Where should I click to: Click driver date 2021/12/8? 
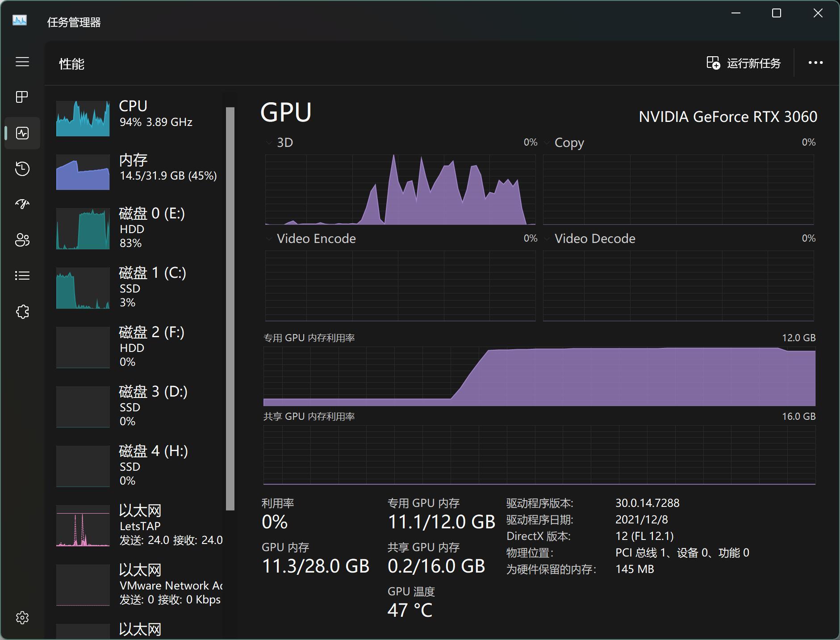point(641,519)
